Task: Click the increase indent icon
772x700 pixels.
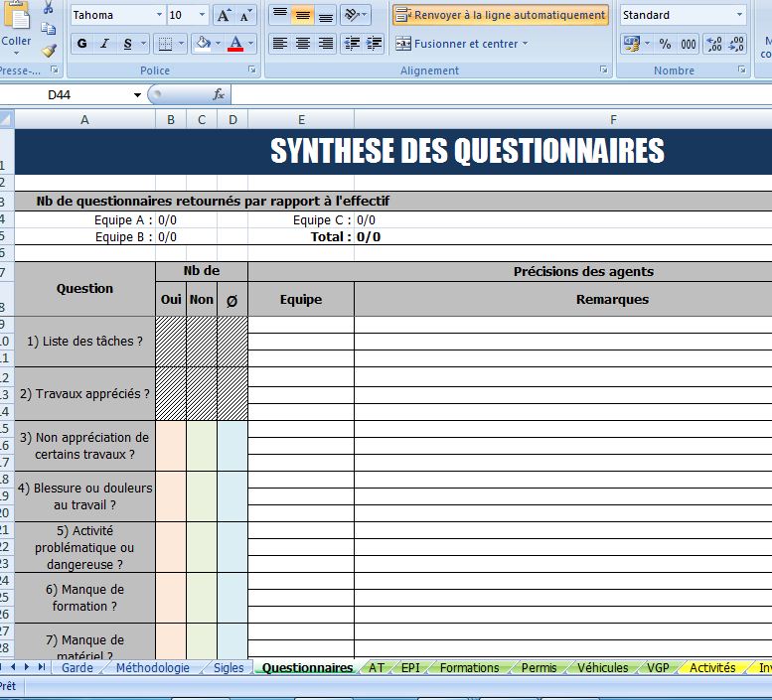Action: [375, 44]
